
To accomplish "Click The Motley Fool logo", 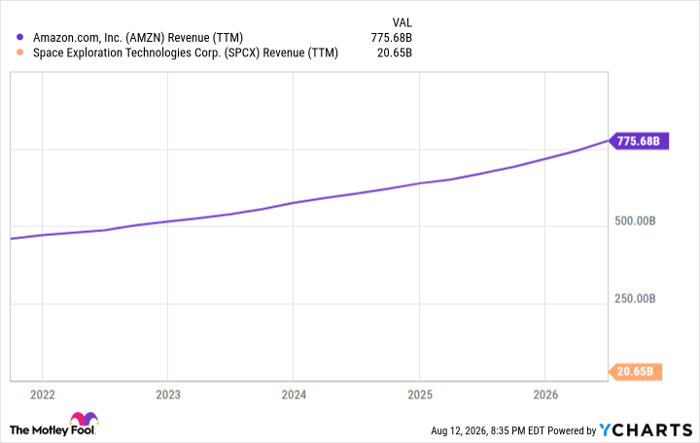I will click(x=54, y=424).
